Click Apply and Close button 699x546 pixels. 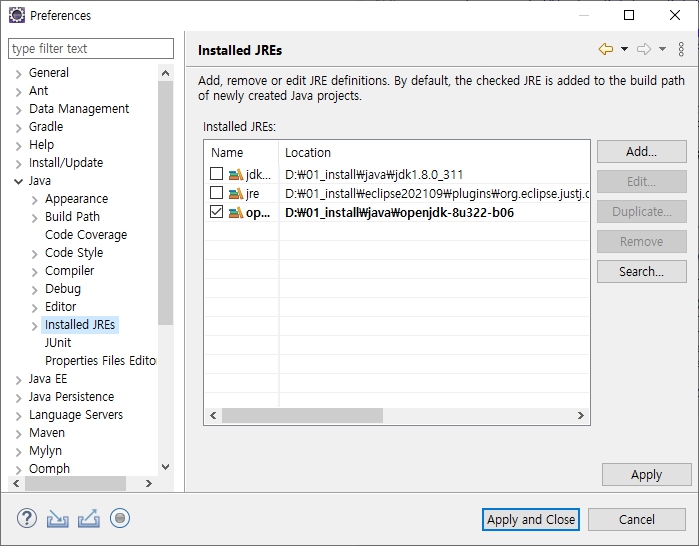[530, 520]
